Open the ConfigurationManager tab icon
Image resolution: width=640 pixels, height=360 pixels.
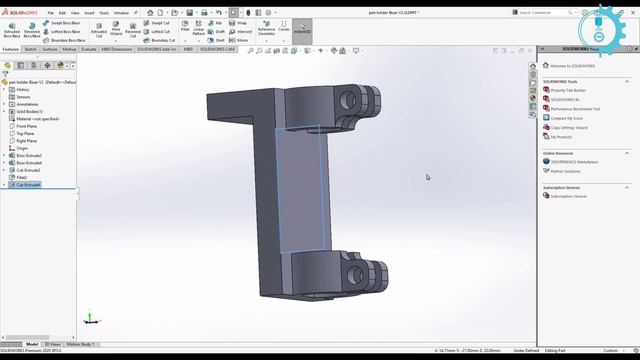34,65
